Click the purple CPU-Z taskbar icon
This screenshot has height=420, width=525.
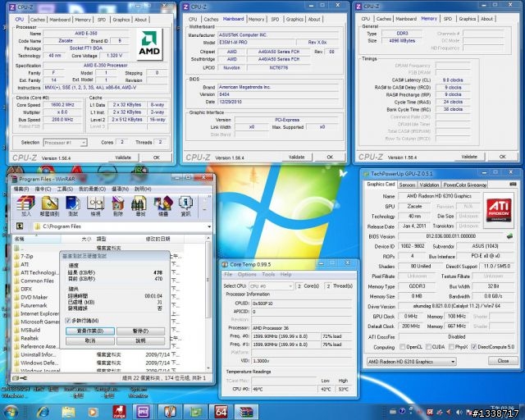pos(143,412)
